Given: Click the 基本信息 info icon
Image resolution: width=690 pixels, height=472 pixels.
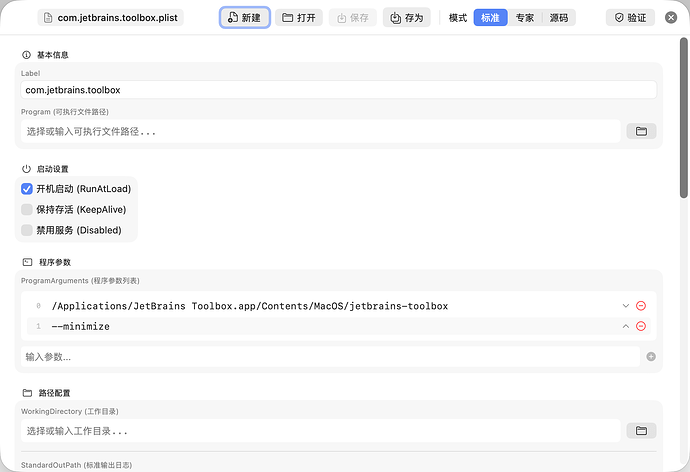Looking at the screenshot, I should click(x=26, y=55).
